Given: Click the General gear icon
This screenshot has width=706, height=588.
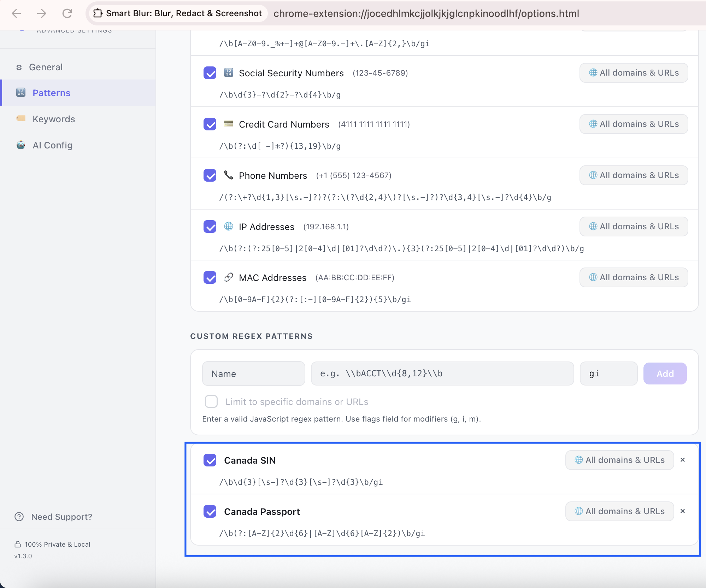Looking at the screenshot, I should 19,67.
